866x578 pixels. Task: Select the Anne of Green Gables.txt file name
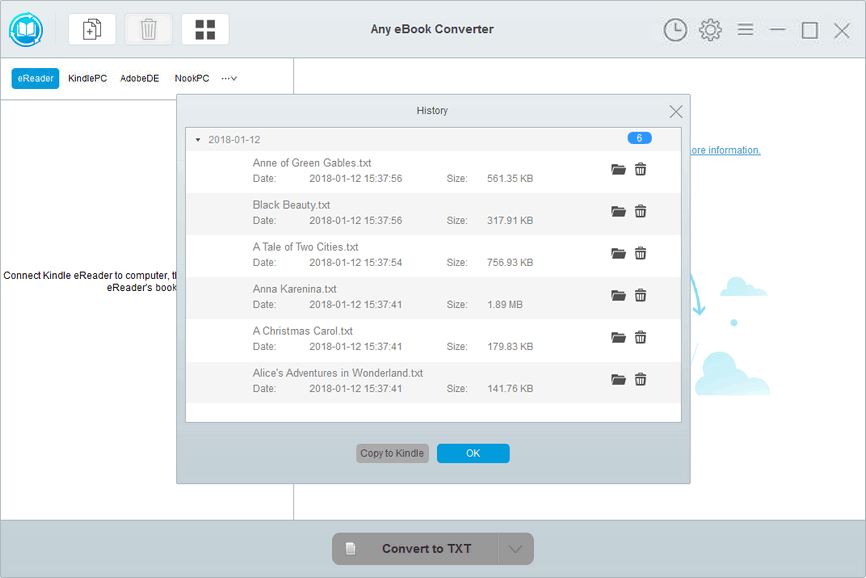[x=312, y=163]
